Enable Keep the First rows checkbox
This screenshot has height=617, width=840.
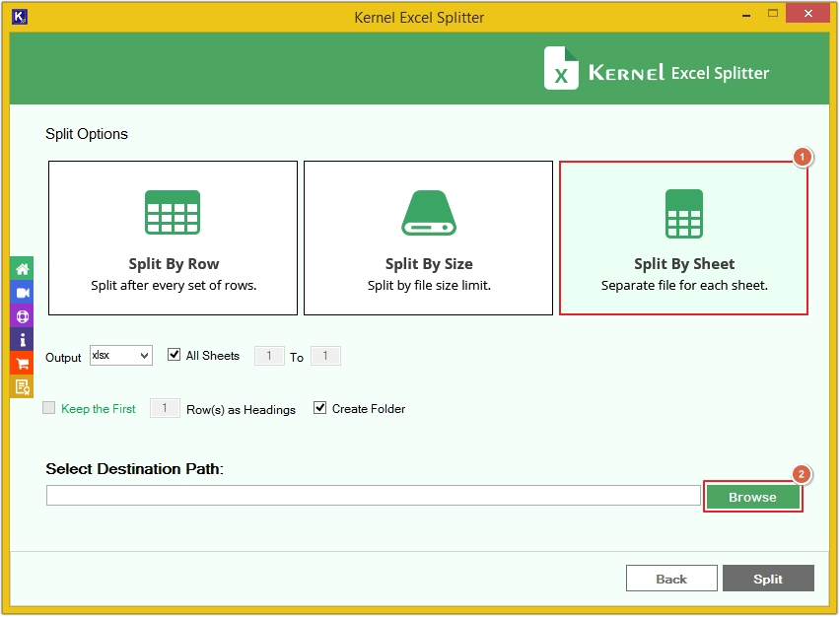coord(48,408)
